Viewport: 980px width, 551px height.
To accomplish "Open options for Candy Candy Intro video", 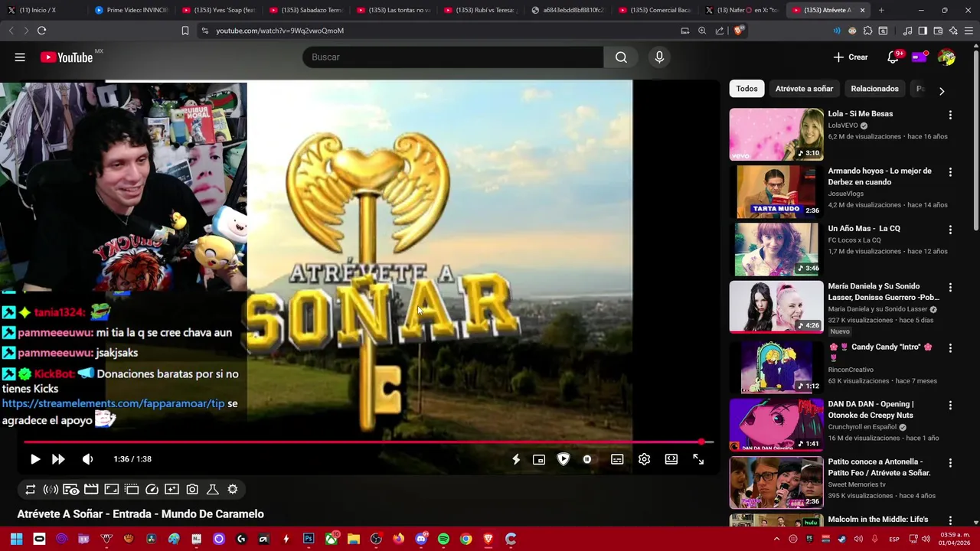I will (x=950, y=347).
